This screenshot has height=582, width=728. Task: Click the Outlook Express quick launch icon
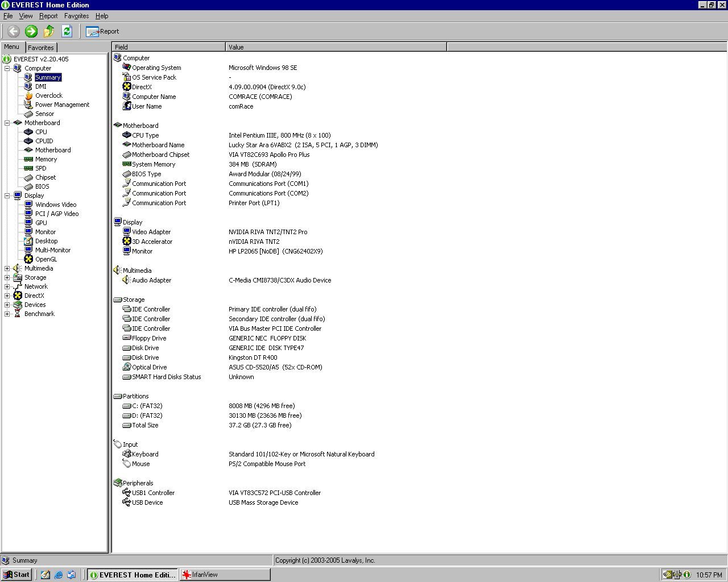tap(71, 575)
